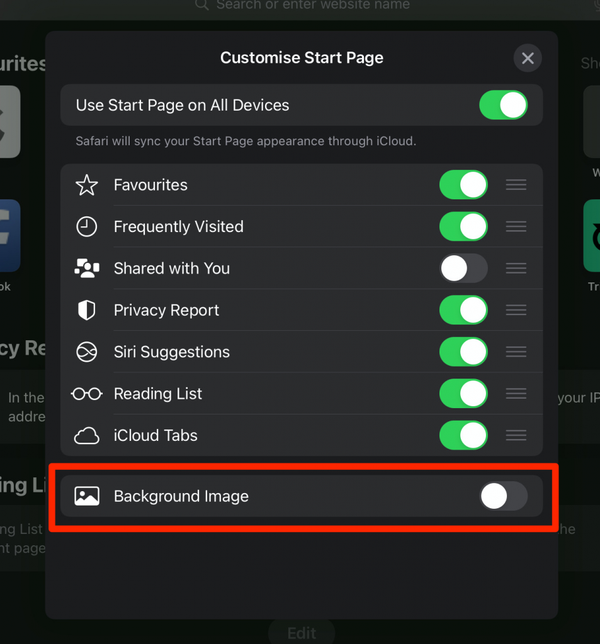This screenshot has height=644, width=600.
Task: Click the Privacy Report label
Action: pos(166,310)
